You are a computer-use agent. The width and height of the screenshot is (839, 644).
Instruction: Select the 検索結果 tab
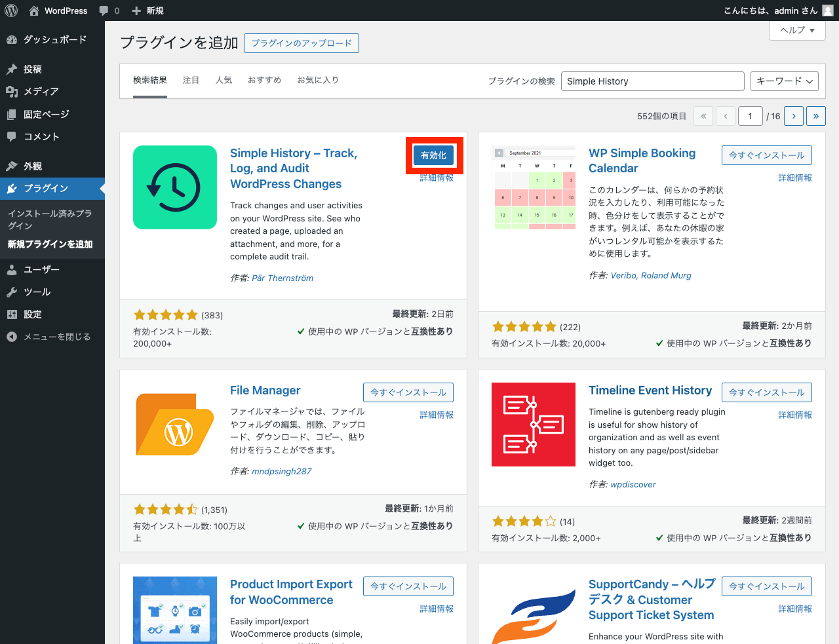(x=150, y=81)
